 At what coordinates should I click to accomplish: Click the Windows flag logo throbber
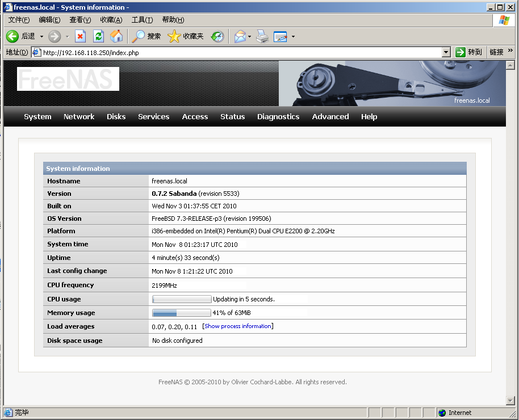click(504, 20)
